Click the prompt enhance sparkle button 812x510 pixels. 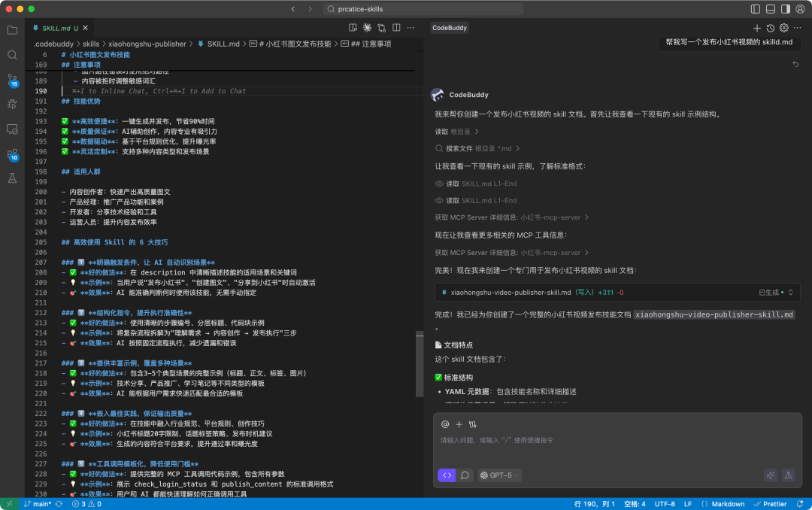771,475
